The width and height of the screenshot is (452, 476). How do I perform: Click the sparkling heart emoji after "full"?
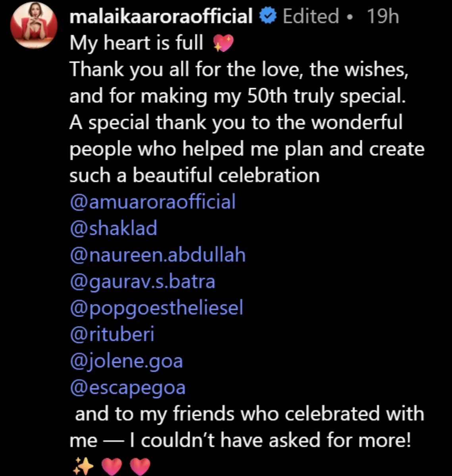[223, 43]
